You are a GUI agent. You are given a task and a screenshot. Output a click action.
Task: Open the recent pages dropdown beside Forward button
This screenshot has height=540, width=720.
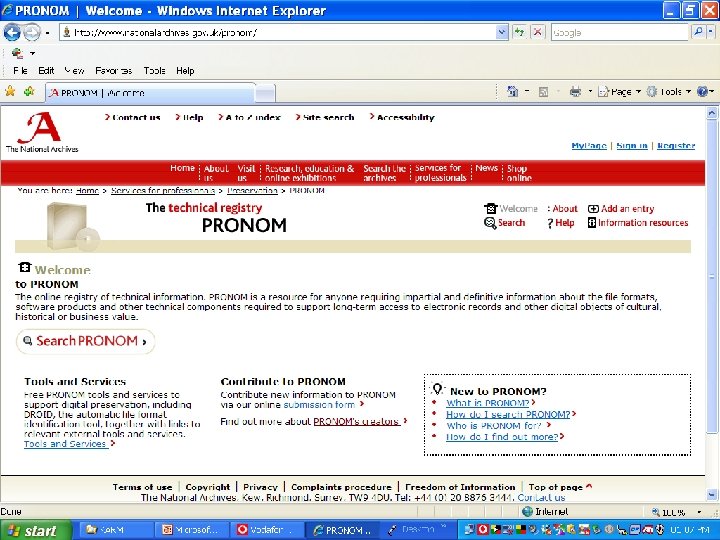pos(47,33)
